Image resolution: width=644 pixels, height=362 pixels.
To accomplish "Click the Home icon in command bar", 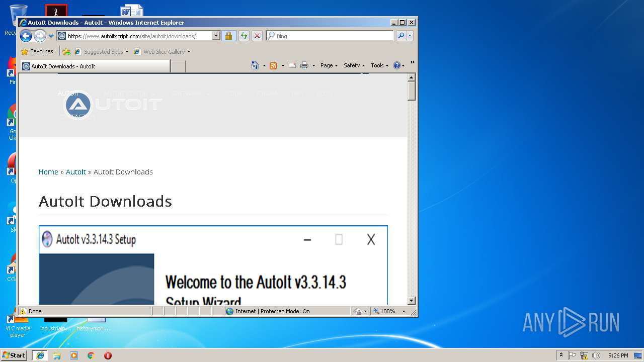I will (x=255, y=65).
